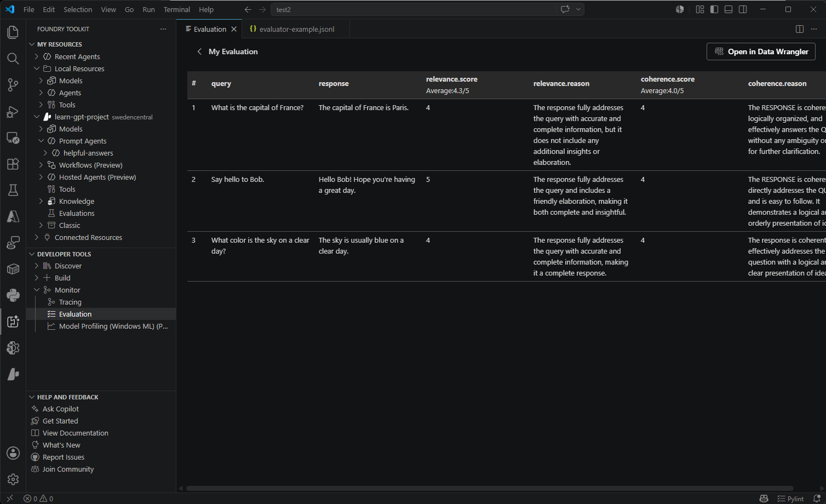Open the Python icon in activity bar
The image size is (826, 504).
tap(13, 295)
